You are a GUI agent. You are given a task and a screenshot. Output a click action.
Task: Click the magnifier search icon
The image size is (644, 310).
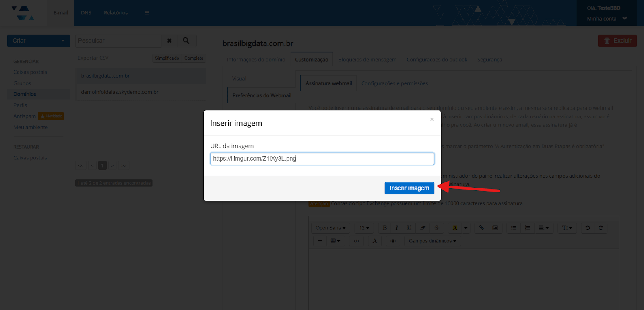(x=186, y=41)
